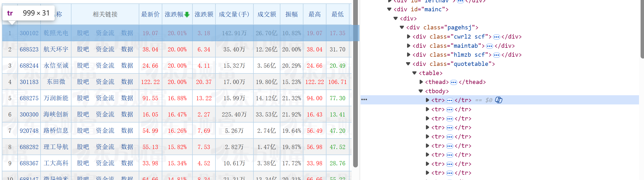Expand the div class="hlmzb scf" triangle

pyautogui.click(x=408, y=55)
